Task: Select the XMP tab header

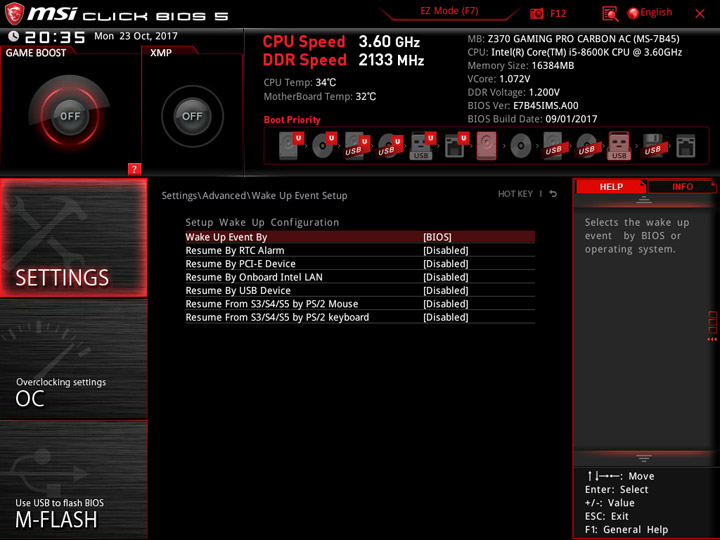Action: 161,53
